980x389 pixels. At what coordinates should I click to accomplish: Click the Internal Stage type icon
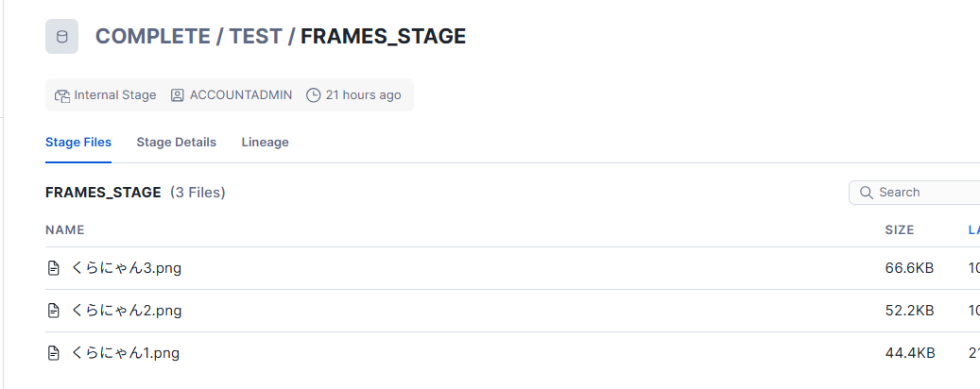click(x=62, y=95)
